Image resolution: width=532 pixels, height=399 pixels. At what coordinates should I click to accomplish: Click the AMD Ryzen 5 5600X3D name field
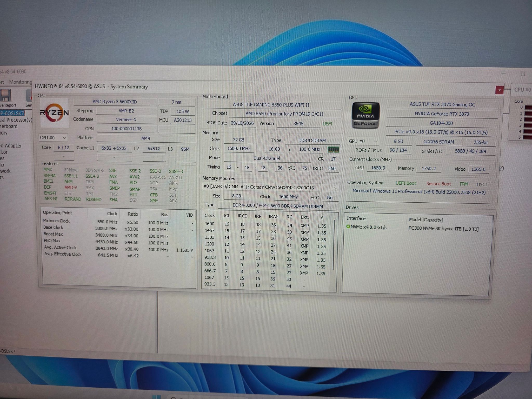point(115,102)
